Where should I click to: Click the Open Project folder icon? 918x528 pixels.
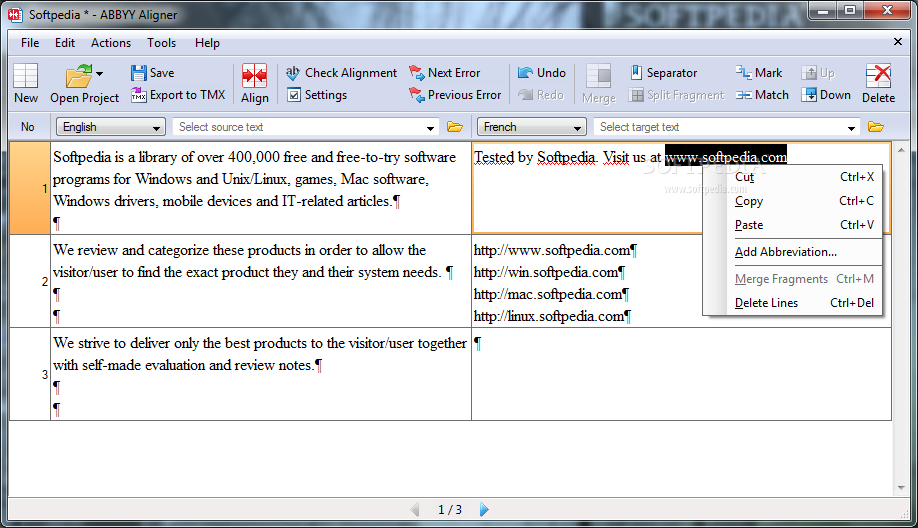[78, 77]
